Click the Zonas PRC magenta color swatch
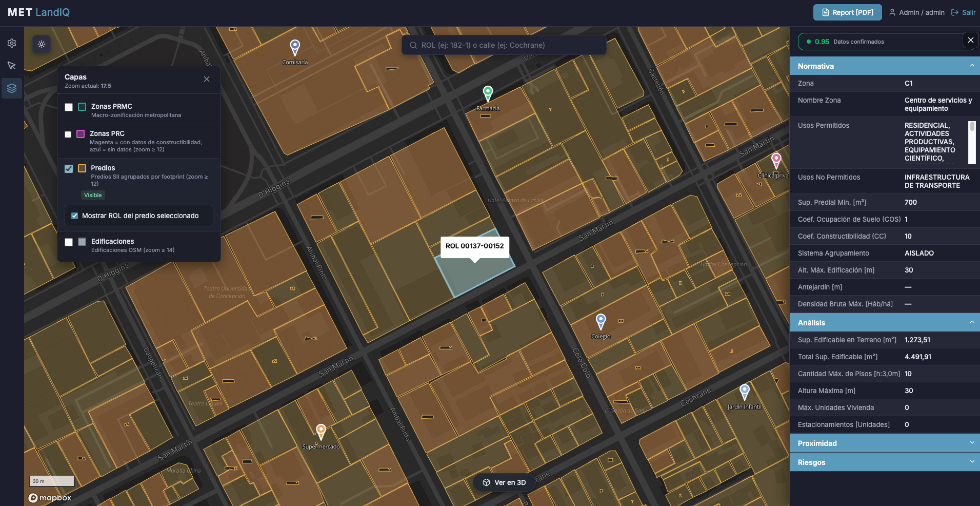This screenshot has width=980, height=506. pyautogui.click(x=81, y=134)
